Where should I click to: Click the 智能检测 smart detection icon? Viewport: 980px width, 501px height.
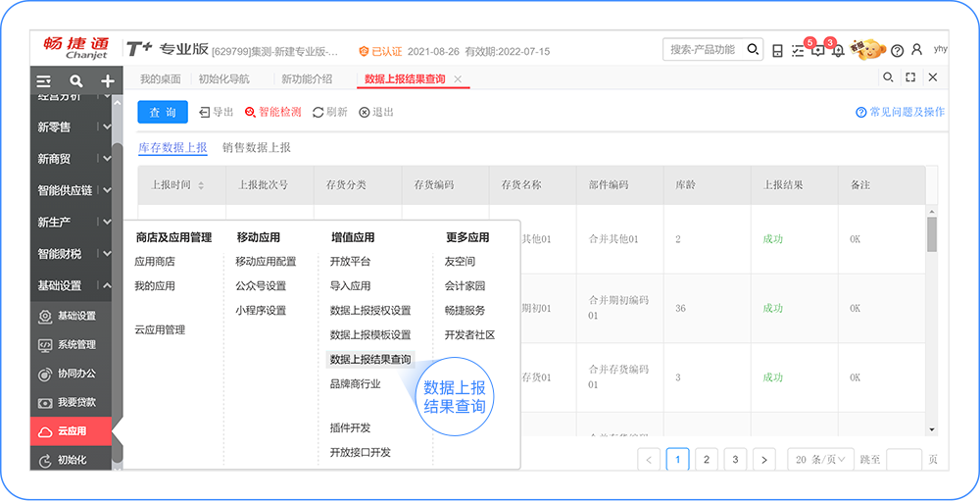[250, 113]
